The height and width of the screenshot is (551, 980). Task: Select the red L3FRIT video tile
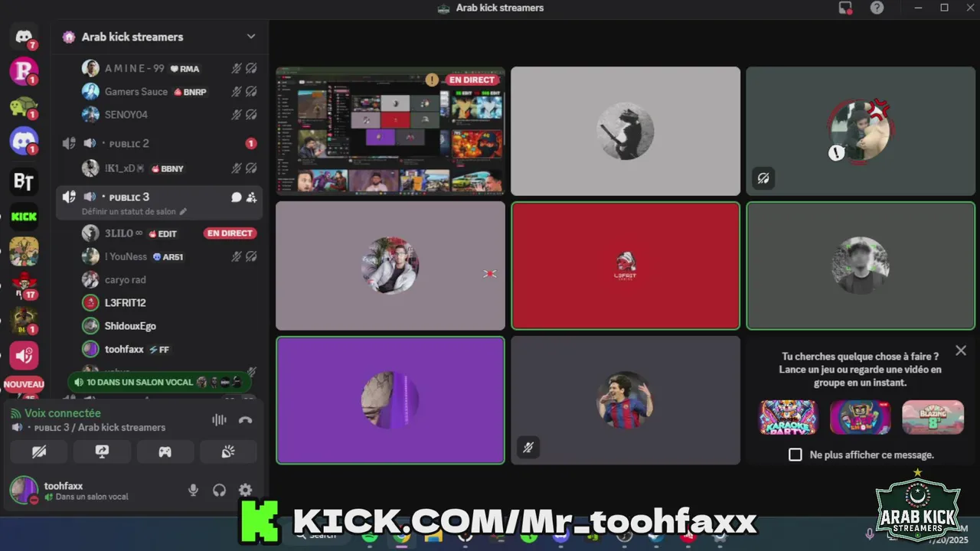626,265
